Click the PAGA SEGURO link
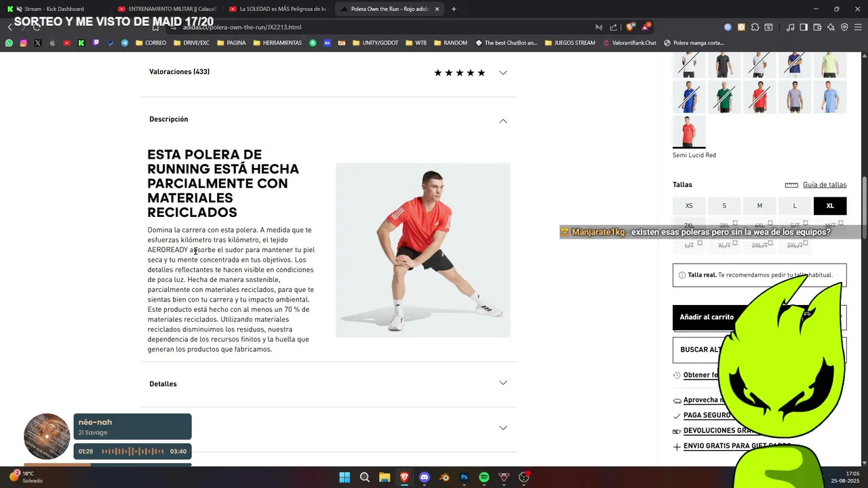The image size is (868, 488). pyautogui.click(x=707, y=415)
